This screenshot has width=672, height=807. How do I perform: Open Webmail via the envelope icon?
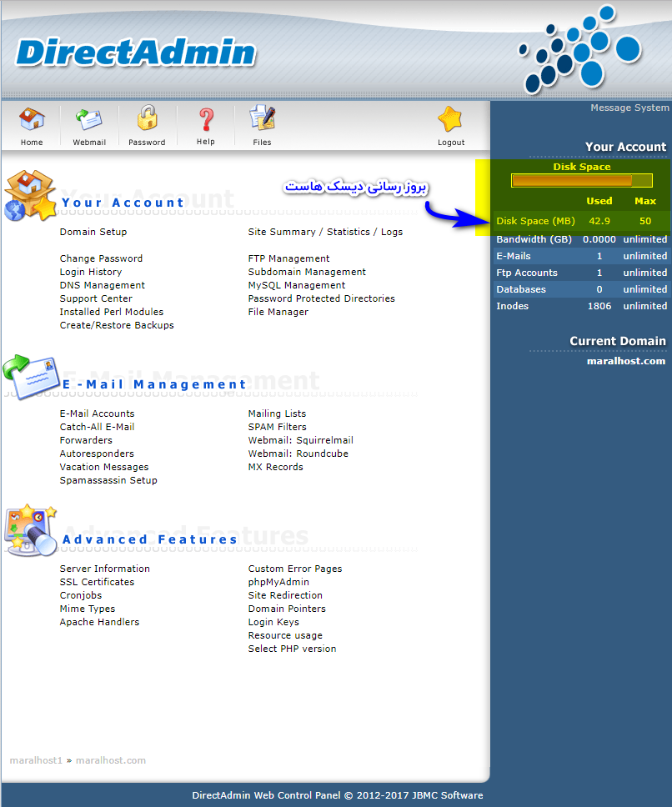pyautogui.click(x=89, y=119)
